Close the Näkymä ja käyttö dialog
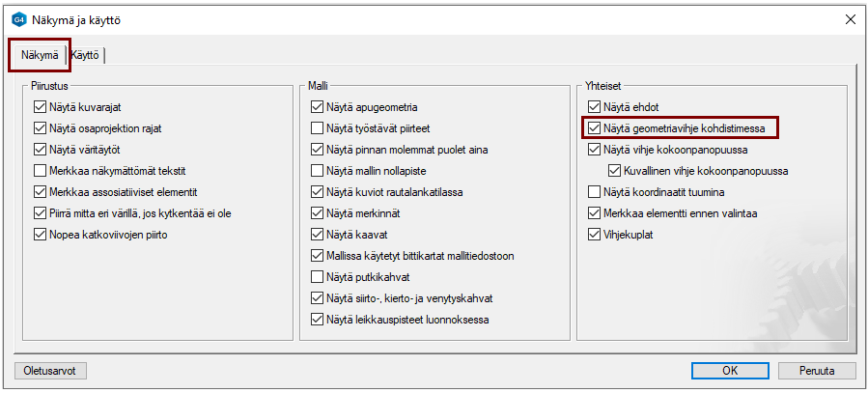This screenshot has width=868, height=393. [x=850, y=19]
